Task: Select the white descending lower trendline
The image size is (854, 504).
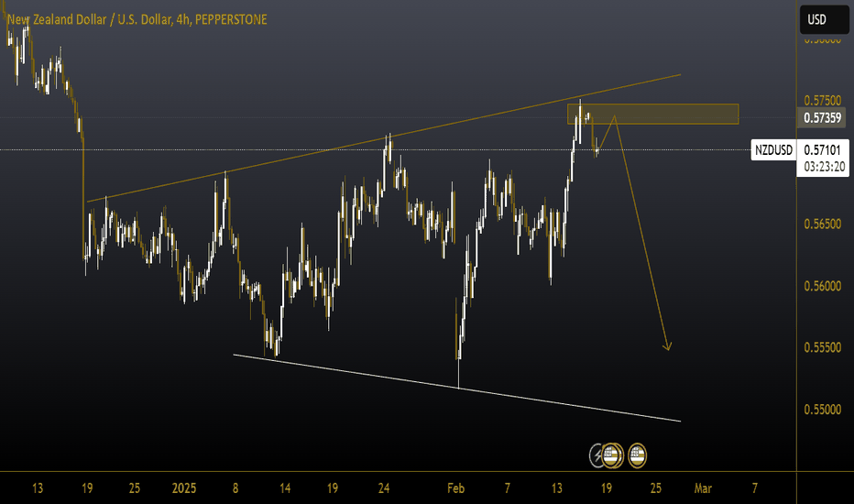Action: [457, 388]
